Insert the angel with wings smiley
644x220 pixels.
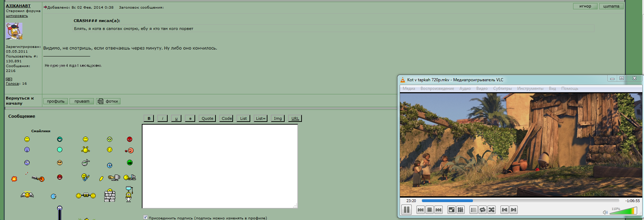tap(27, 195)
